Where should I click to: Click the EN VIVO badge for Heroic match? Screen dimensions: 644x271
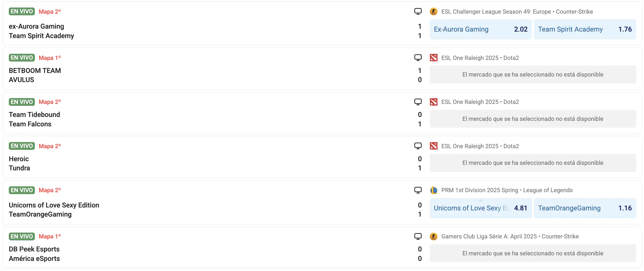point(22,146)
